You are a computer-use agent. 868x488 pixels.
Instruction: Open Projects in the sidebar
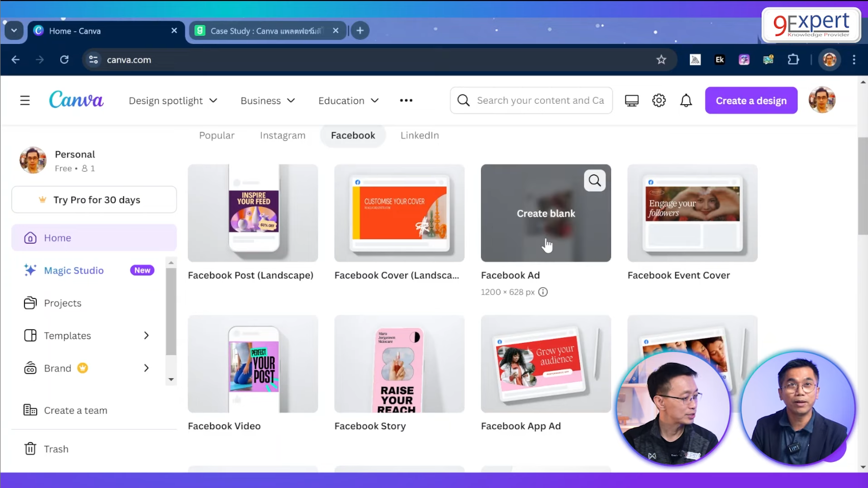pos(62,303)
